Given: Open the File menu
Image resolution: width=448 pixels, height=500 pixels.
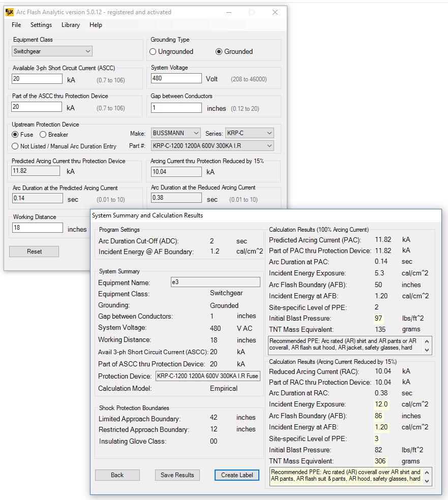Looking at the screenshot, I should (x=16, y=25).
